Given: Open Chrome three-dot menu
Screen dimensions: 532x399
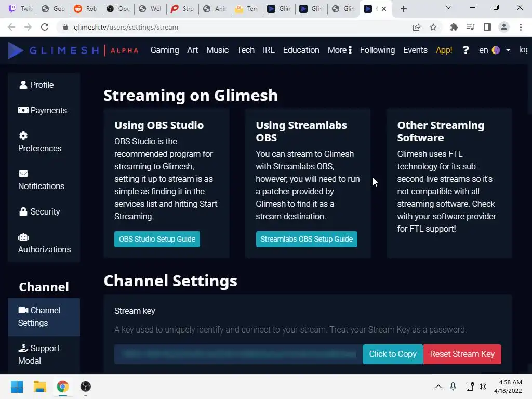Looking at the screenshot, I should 521,27.
